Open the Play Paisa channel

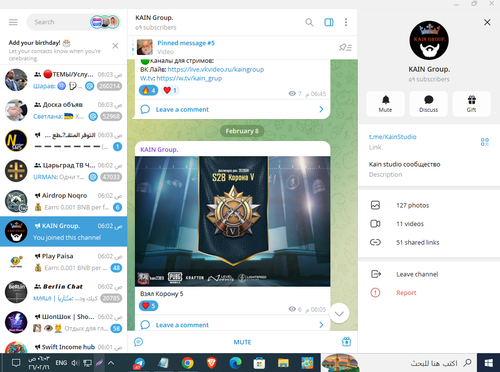(x=63, y=262)
